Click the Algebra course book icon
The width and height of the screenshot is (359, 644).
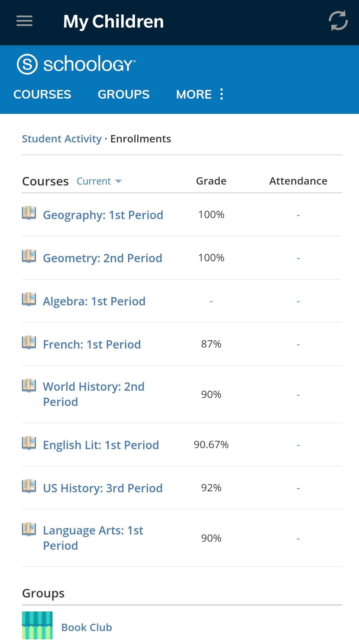pyautogui.click(x=29, y=299)
